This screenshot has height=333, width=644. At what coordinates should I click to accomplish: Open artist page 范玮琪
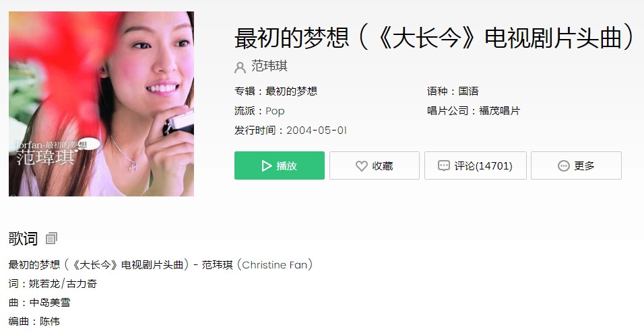[269, 66]
